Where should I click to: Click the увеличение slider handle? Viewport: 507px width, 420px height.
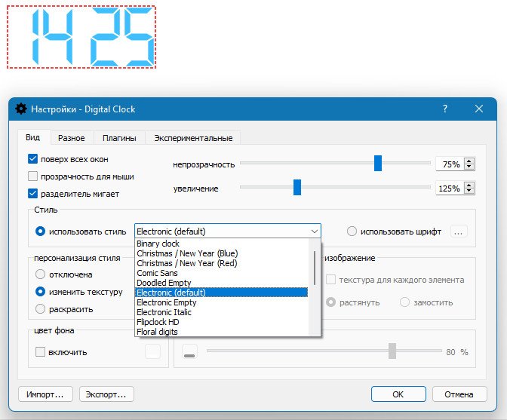pos(297,188)
